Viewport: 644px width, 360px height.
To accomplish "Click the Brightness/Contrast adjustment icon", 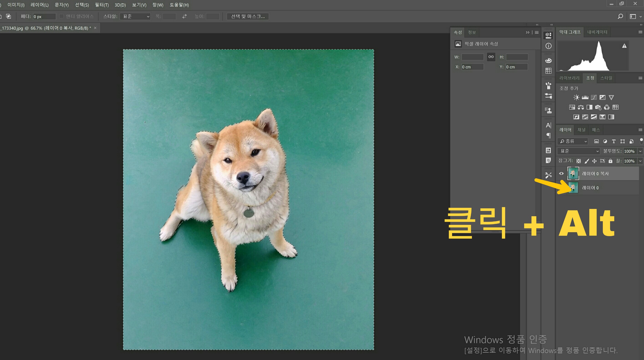I will pos(576,97).
